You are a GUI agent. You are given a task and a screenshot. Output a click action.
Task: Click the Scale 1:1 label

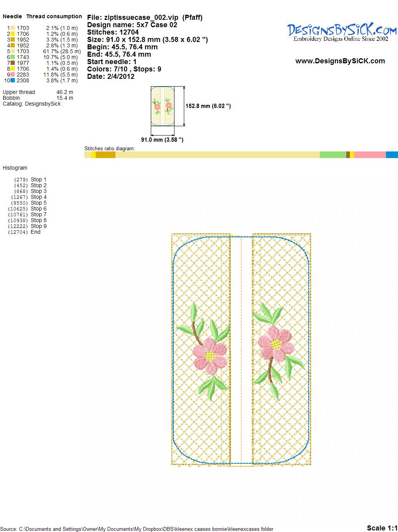coord(382,528)
